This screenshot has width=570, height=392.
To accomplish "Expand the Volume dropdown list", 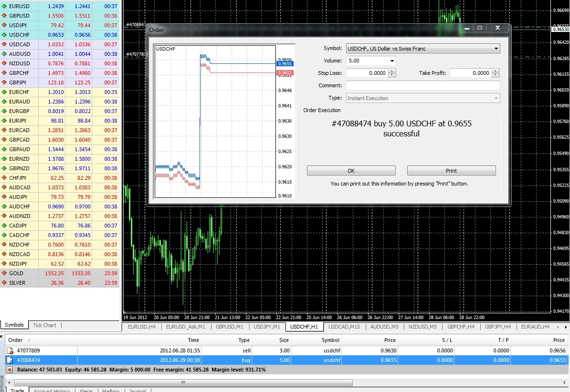I will pos(392,61).
